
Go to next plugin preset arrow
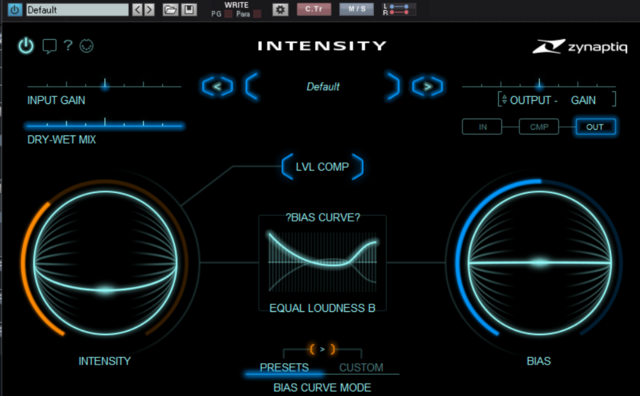[x=427, y=87]
